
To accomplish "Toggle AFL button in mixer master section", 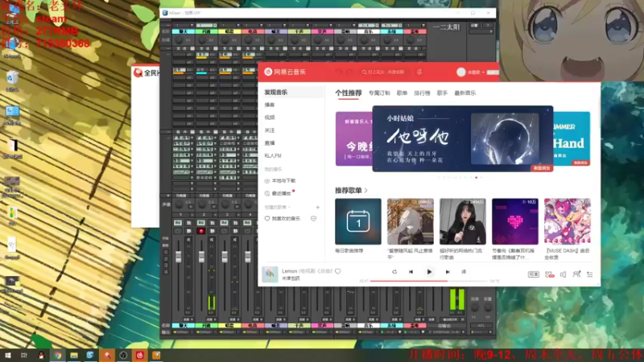I will pyautogui.click(x=481, y=326).
